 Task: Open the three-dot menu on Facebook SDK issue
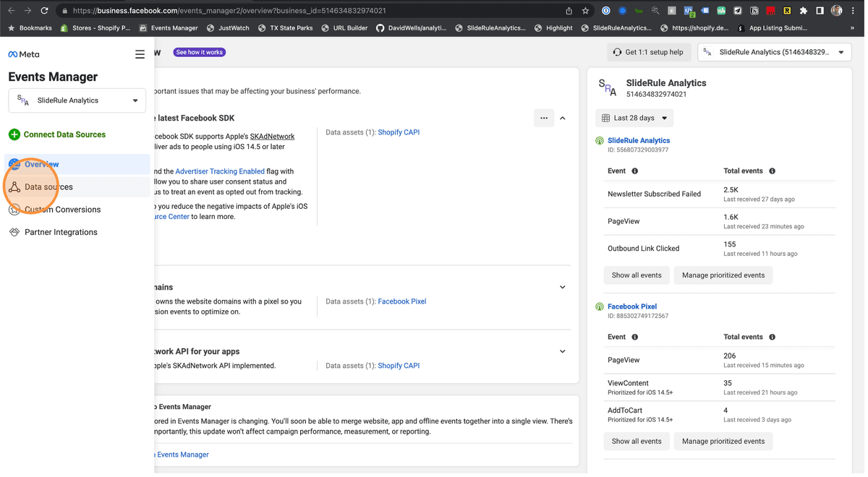coord(544,118)
